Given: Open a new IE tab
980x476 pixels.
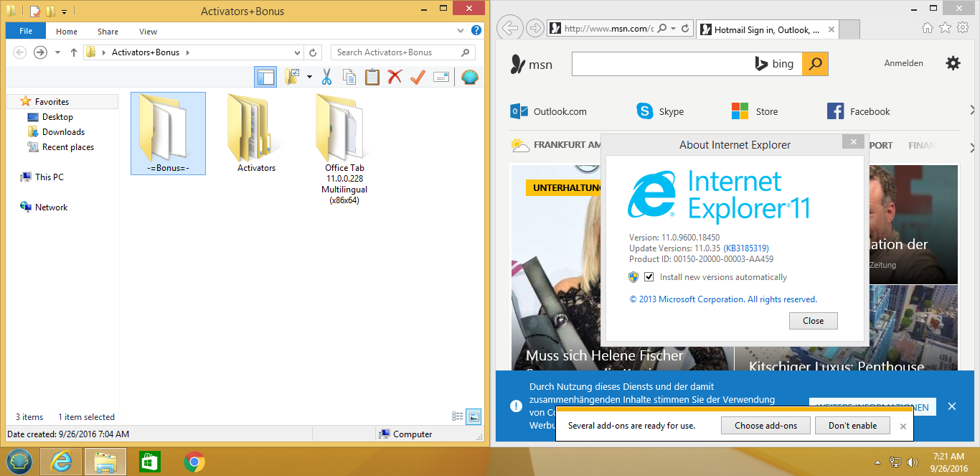Looking at the screenshot, I should [x=849, y=29].
